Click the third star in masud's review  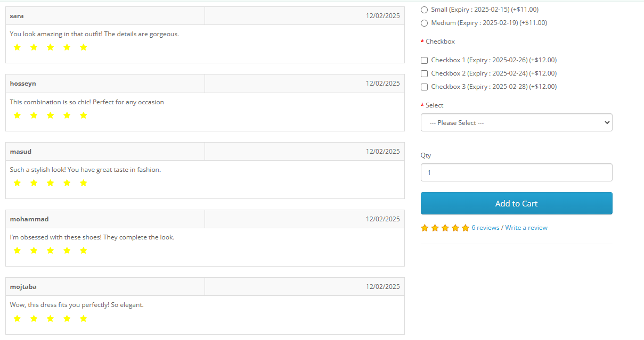tap(50, 183)
